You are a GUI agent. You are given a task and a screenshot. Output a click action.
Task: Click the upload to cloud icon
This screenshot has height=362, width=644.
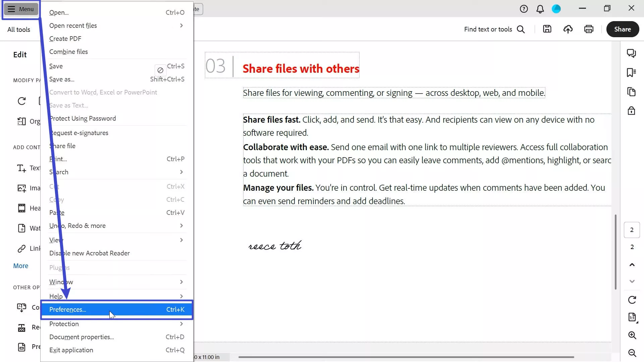568,29
